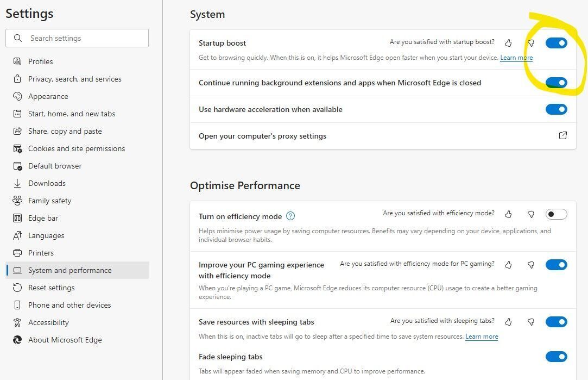
Task: Go to Privacy, search, and services
Action: (77, 79)
